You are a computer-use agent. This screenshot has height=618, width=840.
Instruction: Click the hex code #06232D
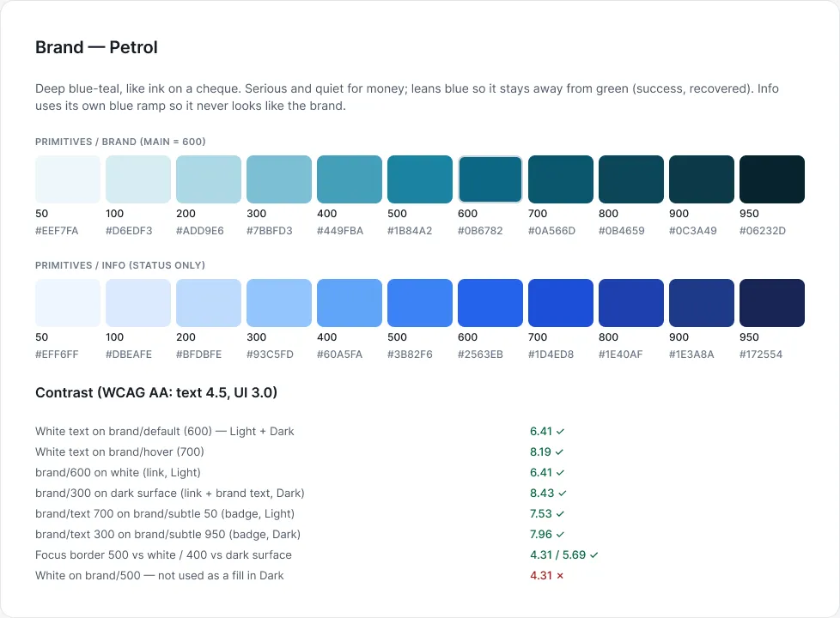(x=763, y=231)
